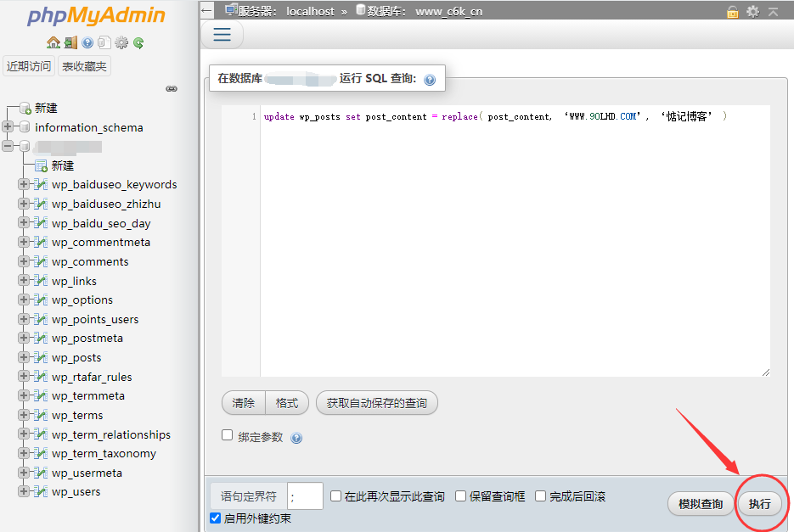This screenshot has height=532, width=794.
Task: Expand wp_rtafar_rules table node
Action: pyautogui.click(x=23, y=377)
